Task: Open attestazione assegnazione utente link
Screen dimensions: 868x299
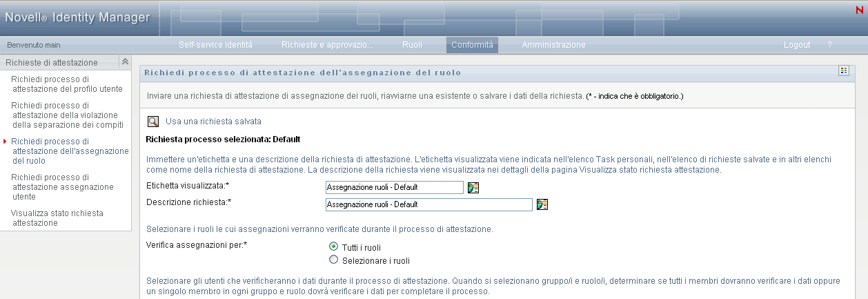Action: (x=62, y=187)
